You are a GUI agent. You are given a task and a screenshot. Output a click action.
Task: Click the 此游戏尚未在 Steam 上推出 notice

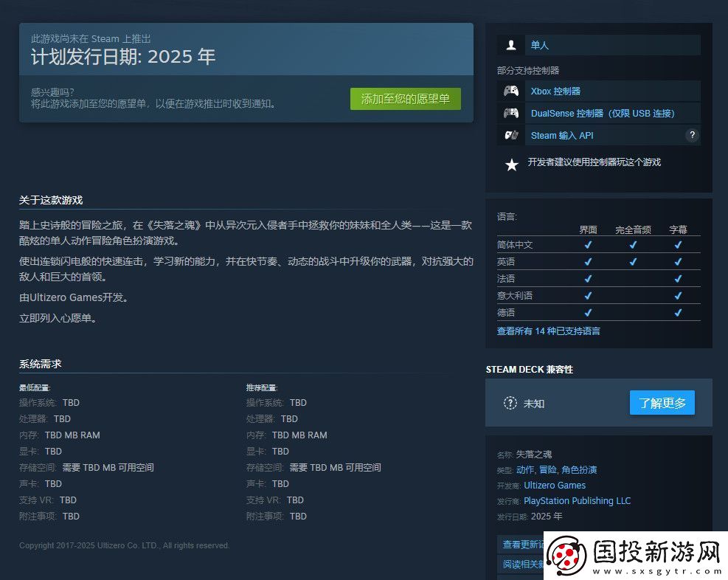click(x=91, y=38)
